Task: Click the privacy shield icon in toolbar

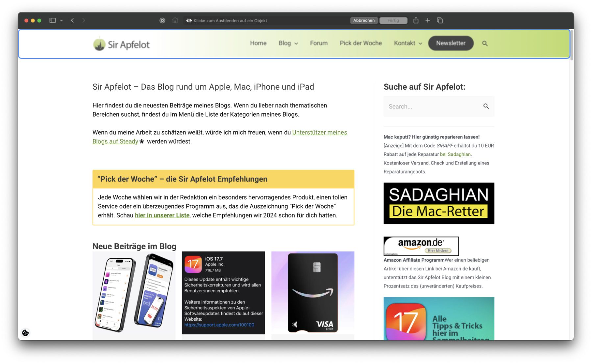Action: point(162,20)
